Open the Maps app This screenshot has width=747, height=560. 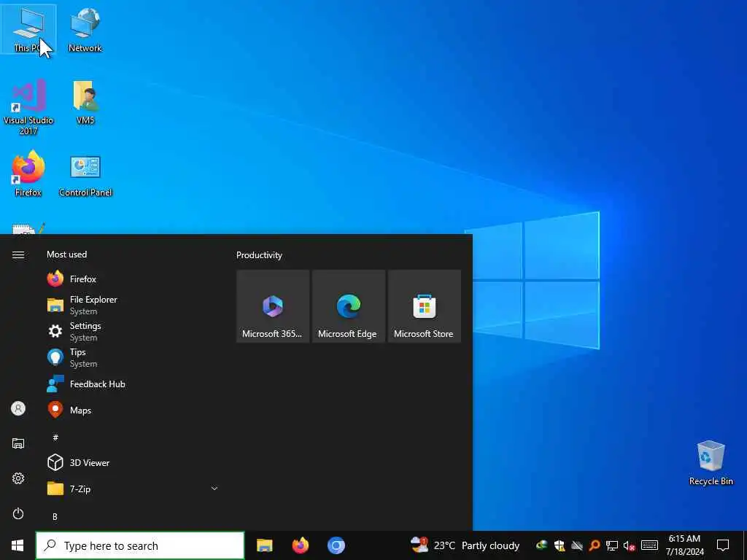pyautogui.click(x=133, y=410)
